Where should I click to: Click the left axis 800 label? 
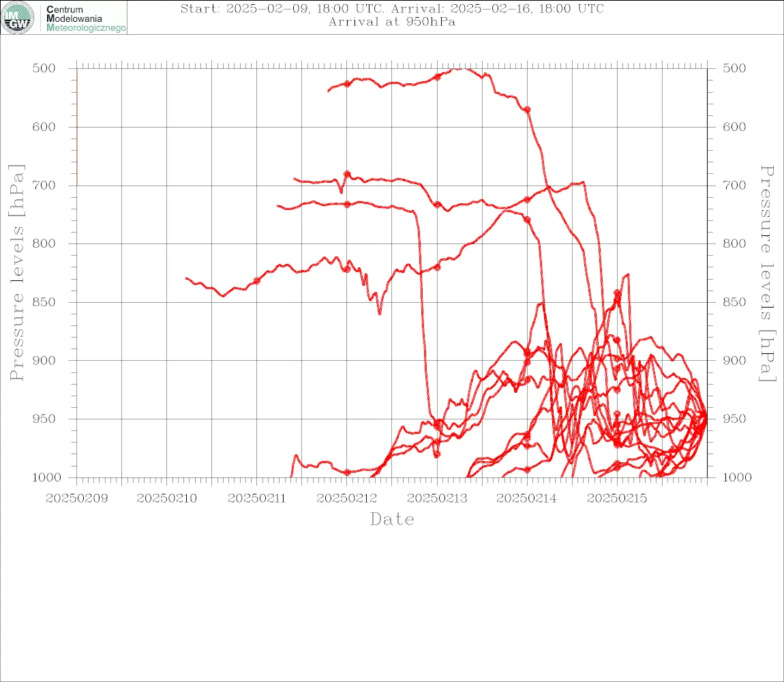click(44, 243)
